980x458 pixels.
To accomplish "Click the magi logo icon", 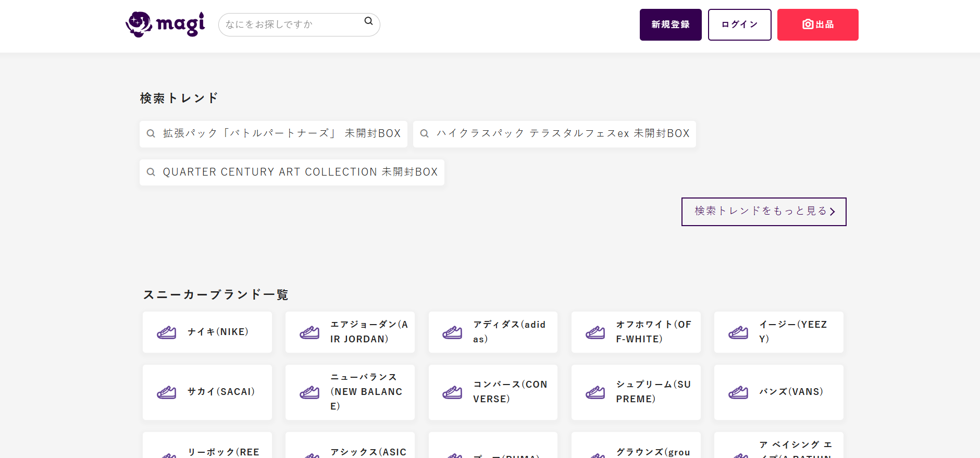I will (x=139, y=24).
